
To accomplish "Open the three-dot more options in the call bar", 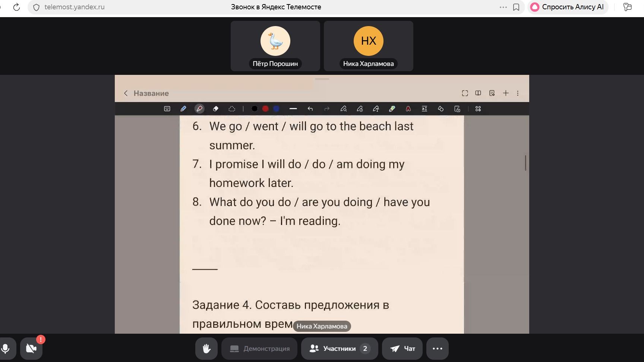I will click(x=438, y=349).
